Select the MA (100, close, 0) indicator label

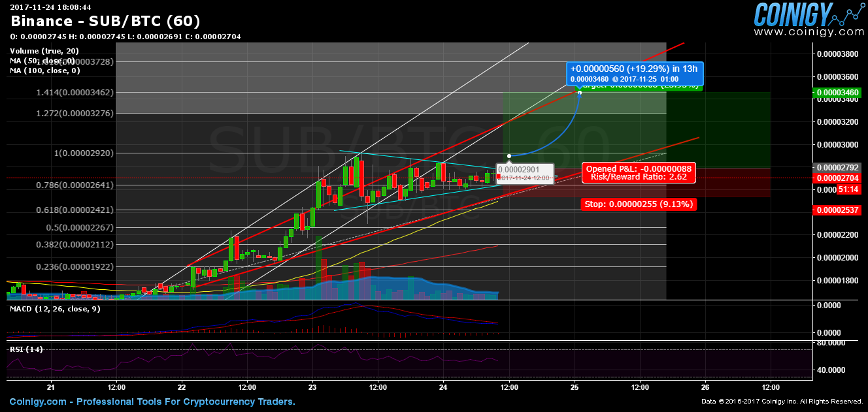click(44, 70)
